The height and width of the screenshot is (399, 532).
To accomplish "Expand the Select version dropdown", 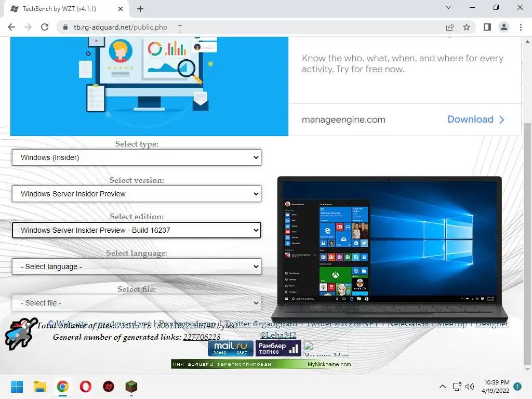I will 137,194.
